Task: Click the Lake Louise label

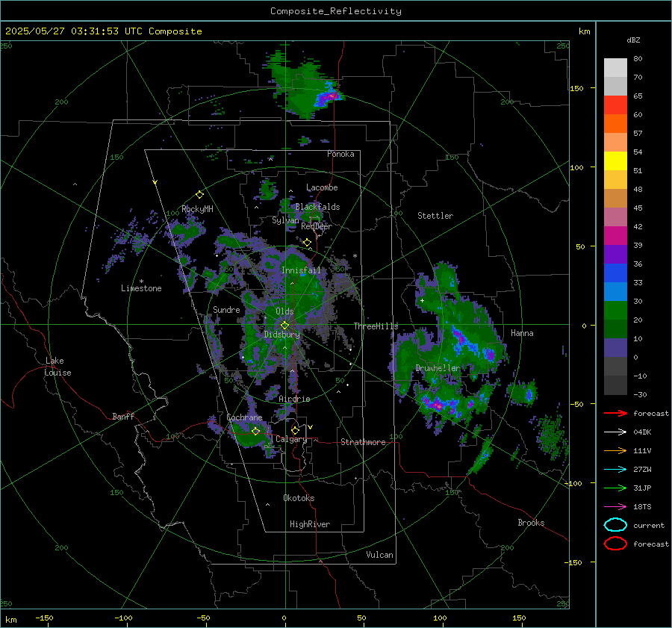Action: click(57, 367)
